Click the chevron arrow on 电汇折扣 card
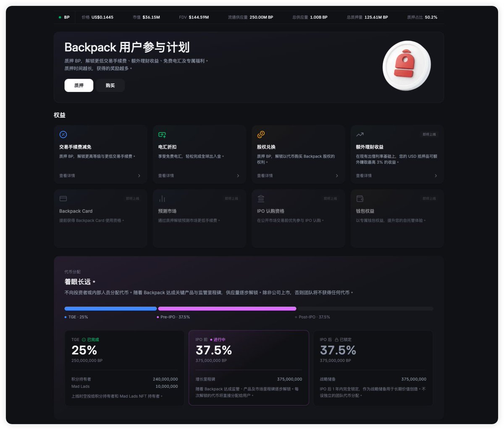Image resolution: width=504 pixels, height=430 pixels. point(238,176)
